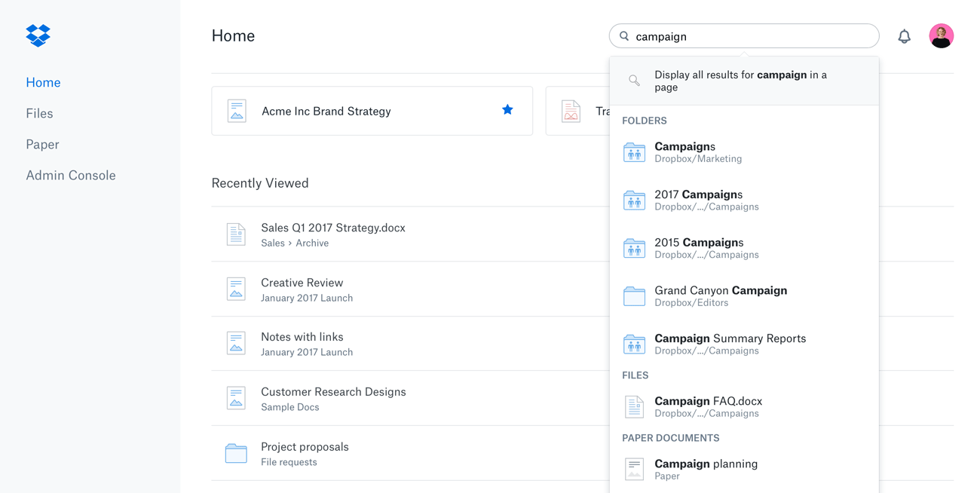Click January 2017 Launch under Notes with links

tap(307, 352)
